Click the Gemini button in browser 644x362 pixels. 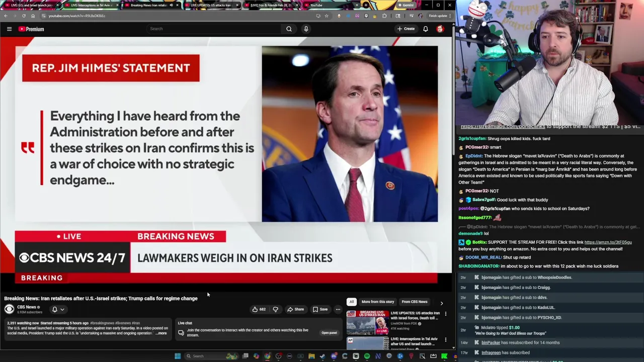coord(405,5)
